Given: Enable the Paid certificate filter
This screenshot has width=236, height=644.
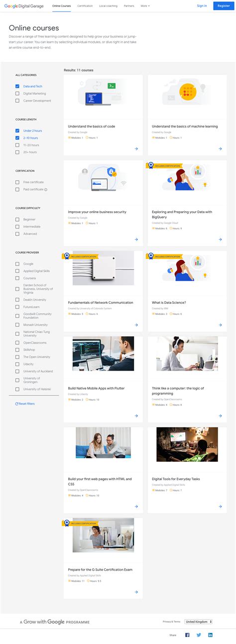Looking at the screenshot, I should pyautogui.click(x=17, y=189).
